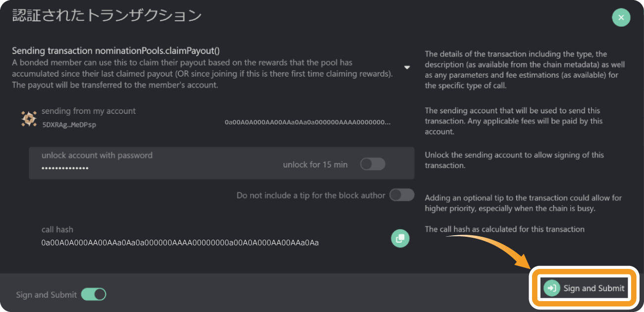This screenshot has height=312, width=644.
Task: Switch off the Sign and Submit toggle
Action: [x=94, y=295]
